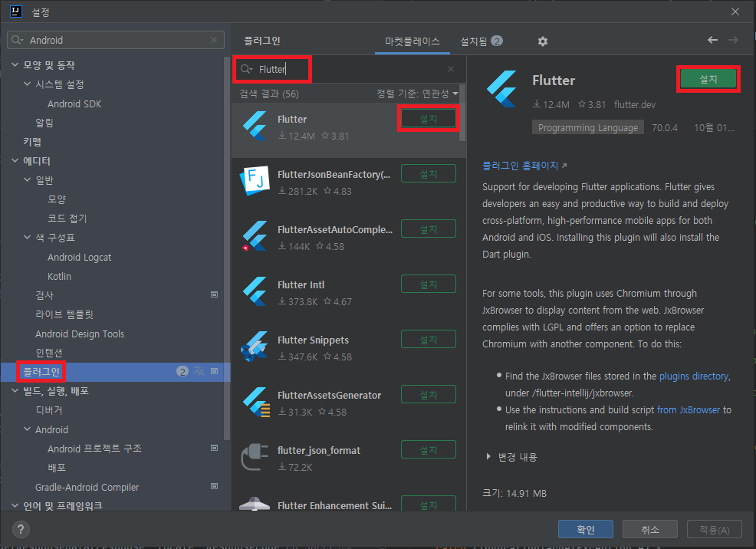Click the project-level icon on 플러그인 row
Viewport: 756px width, 549px height.
pos(215,371)
